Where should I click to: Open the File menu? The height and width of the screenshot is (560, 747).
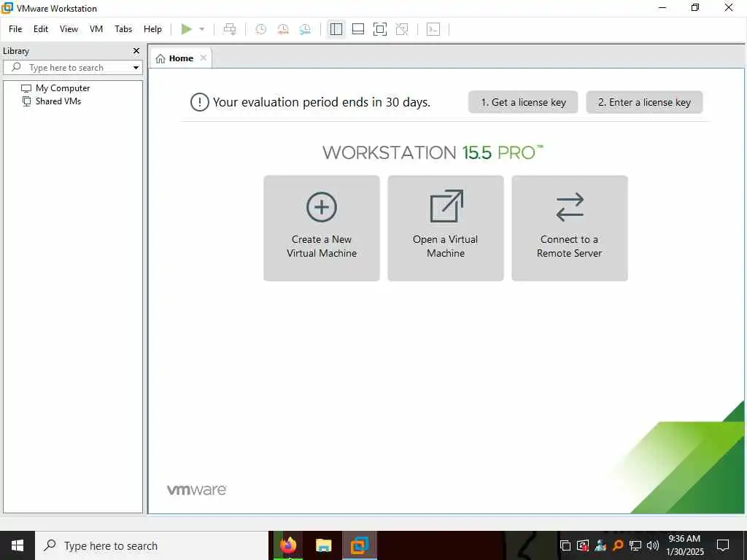[x=15, y=29]
